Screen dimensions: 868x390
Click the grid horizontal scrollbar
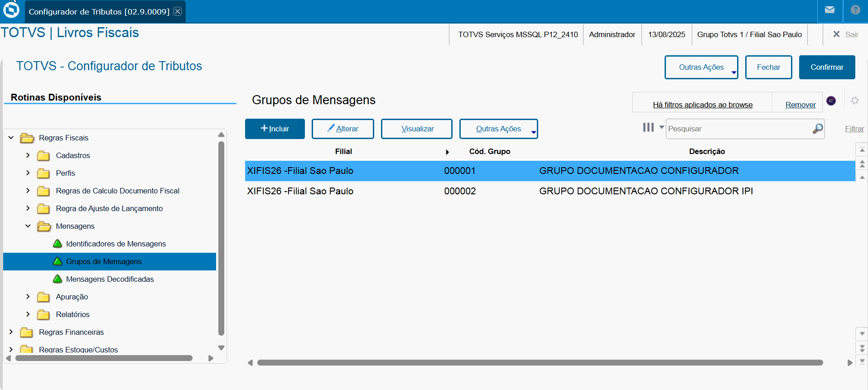coord(540,362)
